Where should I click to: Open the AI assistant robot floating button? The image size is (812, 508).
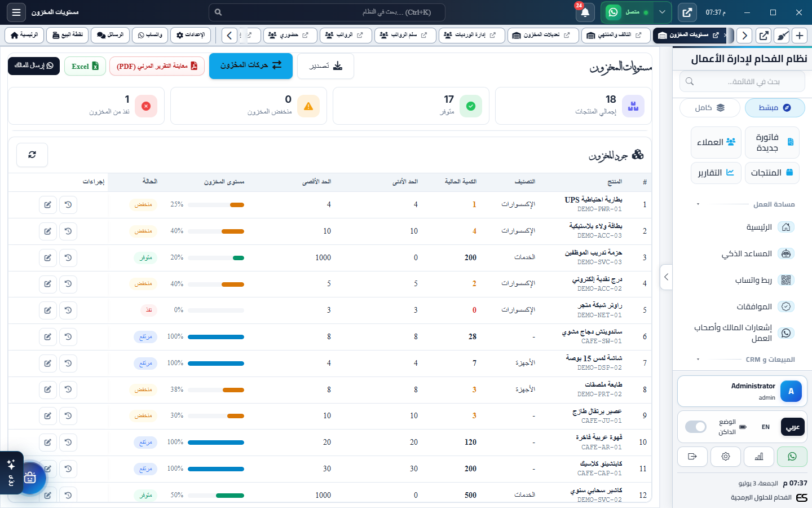tap(30, 478)
